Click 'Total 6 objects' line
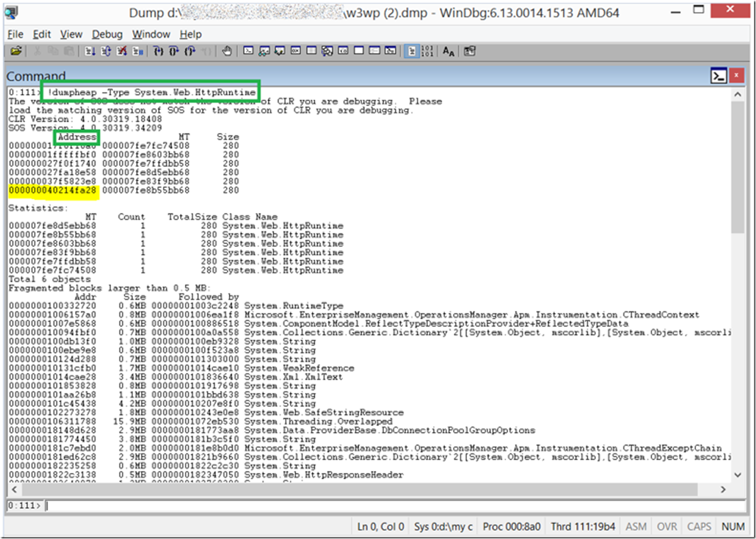756x539 pixels. [x=49, y=279]
